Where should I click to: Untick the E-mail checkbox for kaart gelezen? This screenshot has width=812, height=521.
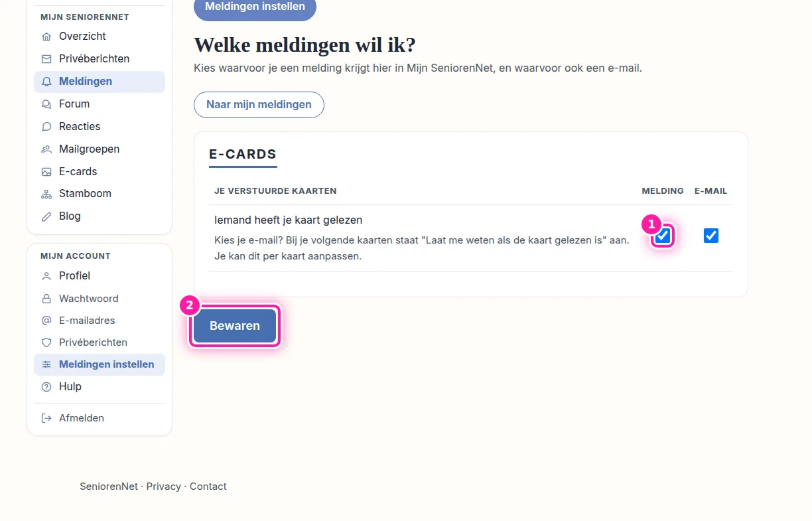(711, 236)
